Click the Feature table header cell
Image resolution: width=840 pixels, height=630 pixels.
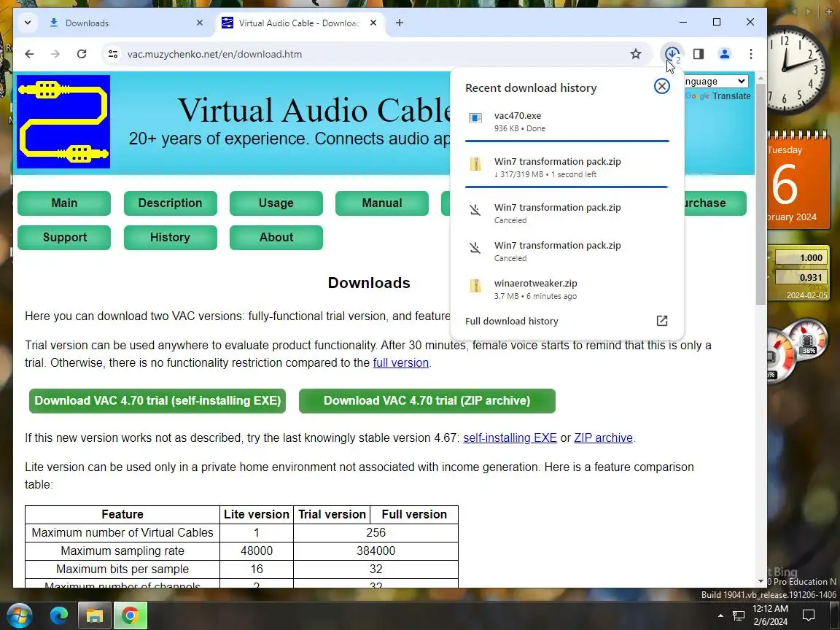[x=122, y=514]
